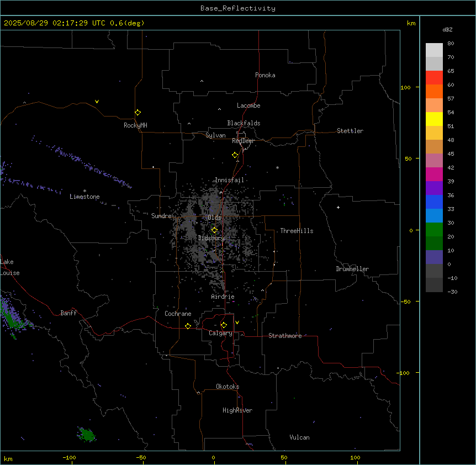Click the ThreeHills label
Viewport: 476px width, 465px height.
pos(297,231)
